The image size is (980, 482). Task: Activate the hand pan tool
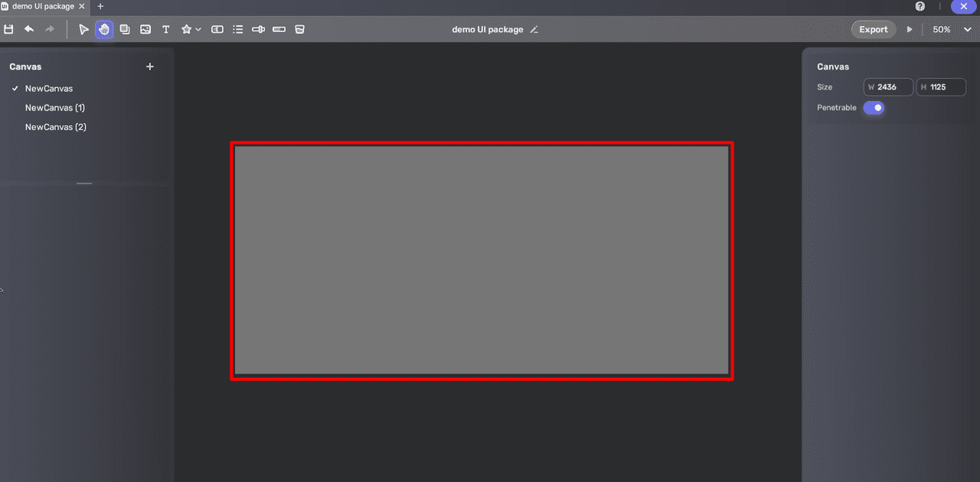[x=104, y=30]
